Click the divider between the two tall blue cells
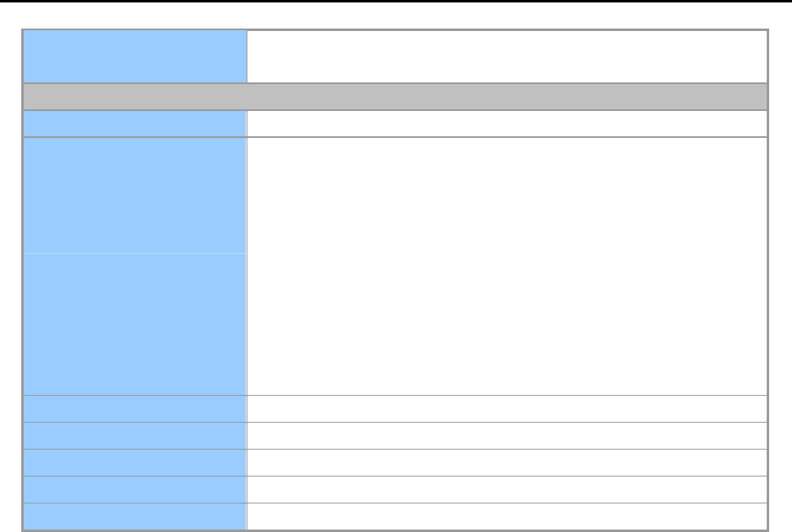792x532 pixels. (135, 253)
